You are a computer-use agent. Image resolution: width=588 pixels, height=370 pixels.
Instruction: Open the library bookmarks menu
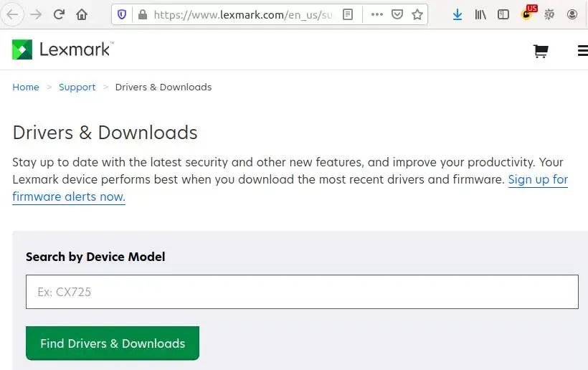click(x=480, y=14)
